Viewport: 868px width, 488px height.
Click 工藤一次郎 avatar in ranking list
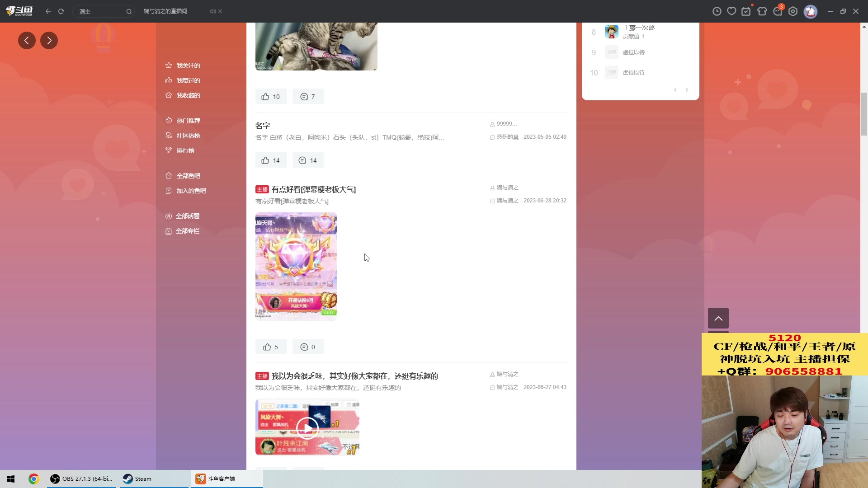[x=612, y=32]
